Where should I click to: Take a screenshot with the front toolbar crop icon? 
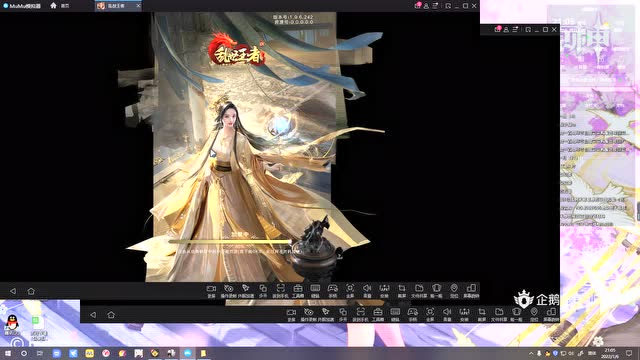pos(402,291)
